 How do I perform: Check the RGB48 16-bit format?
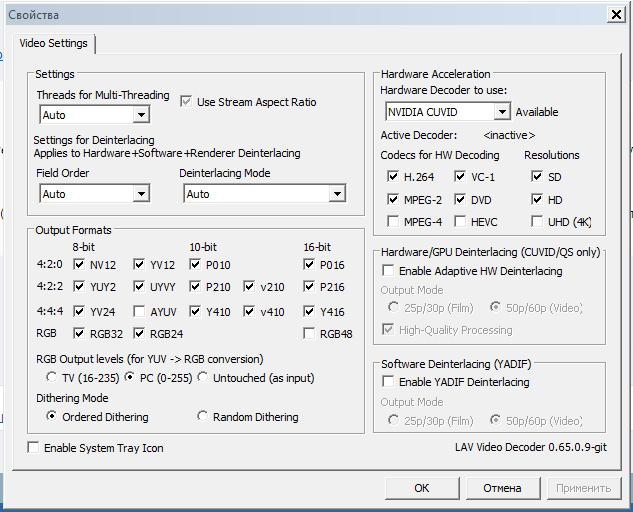click(309, 334)
